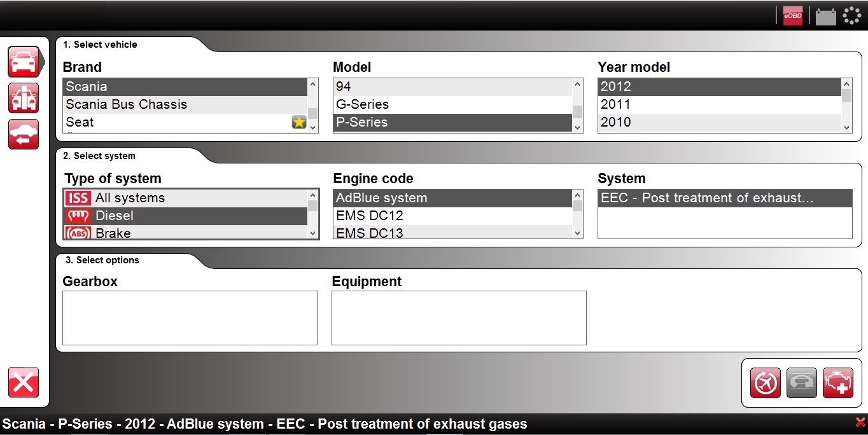Choose EMS DC13 engine code
Image resolution: width=868 pixels, height=435 pixels.
(452, 233)
